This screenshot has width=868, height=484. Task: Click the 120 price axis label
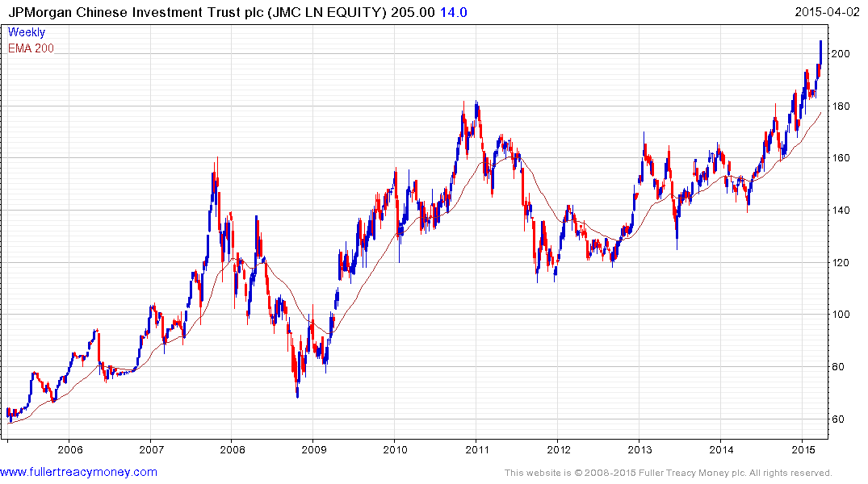point(841,263)
